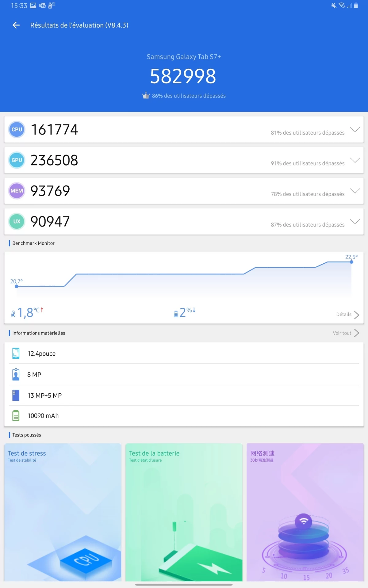Tap the Informations matérielles heading
The height and width of the screenshot is (588, 368).
[x=39, y=333]
